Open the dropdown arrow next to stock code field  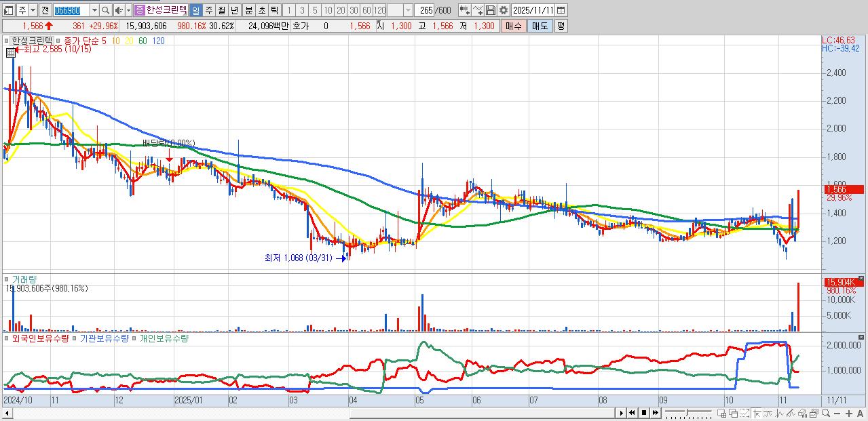(x=94, y=10)
